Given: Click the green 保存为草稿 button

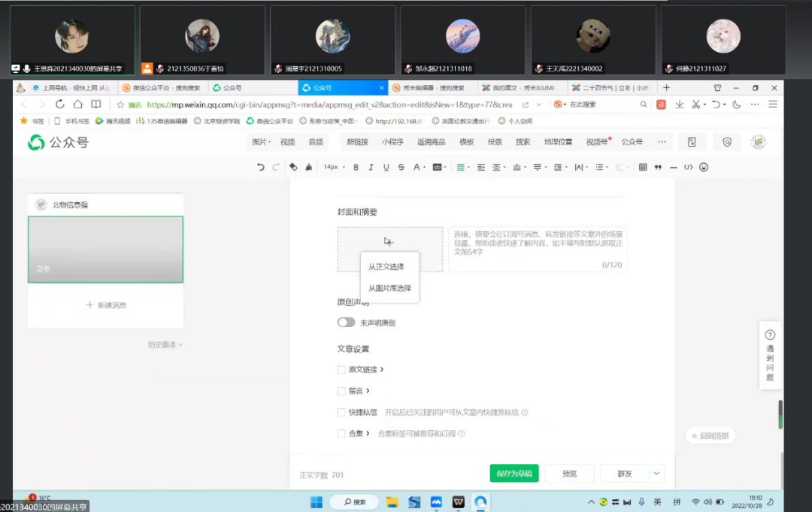Looking at the screenshot, I should click(514, 474).
